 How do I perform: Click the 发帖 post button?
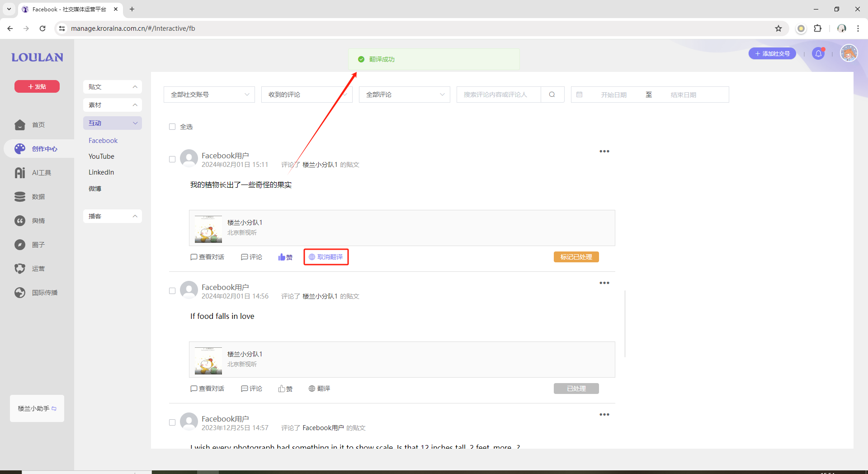tap(37, 86)
